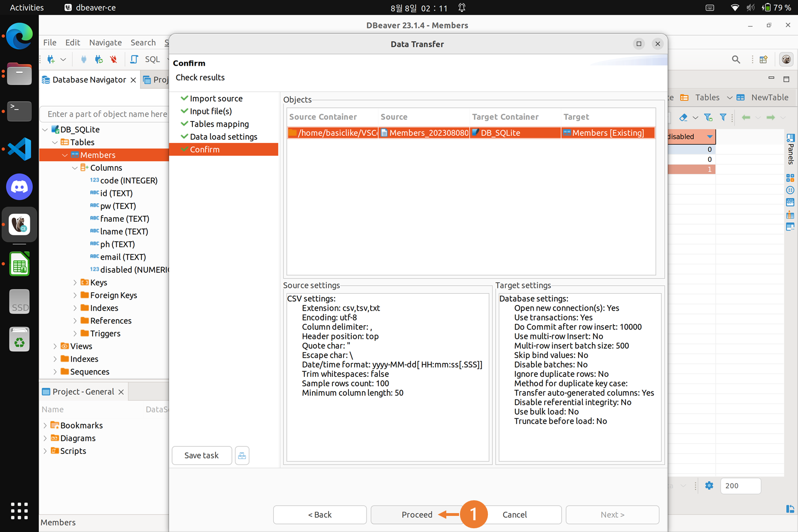Click the search magnifier icon in toolbar
798x532 pixels.
click(736, 60)
